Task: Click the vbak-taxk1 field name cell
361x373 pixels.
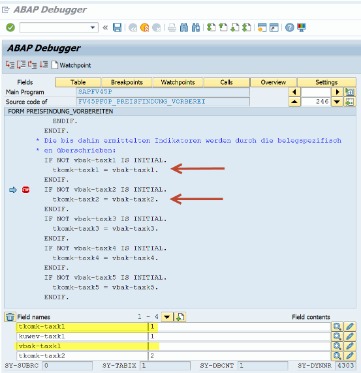Action: [x=82, y=346]
